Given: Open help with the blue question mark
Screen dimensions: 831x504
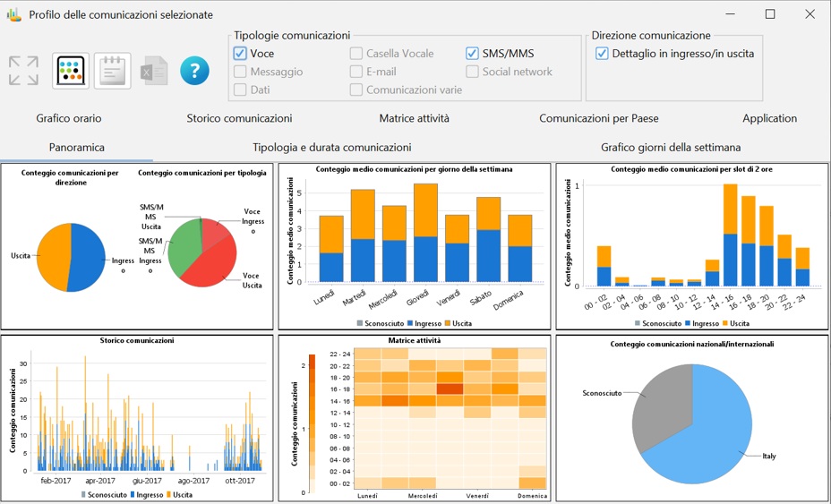Looking at the screenshot, I should click(x=194, y=71).
